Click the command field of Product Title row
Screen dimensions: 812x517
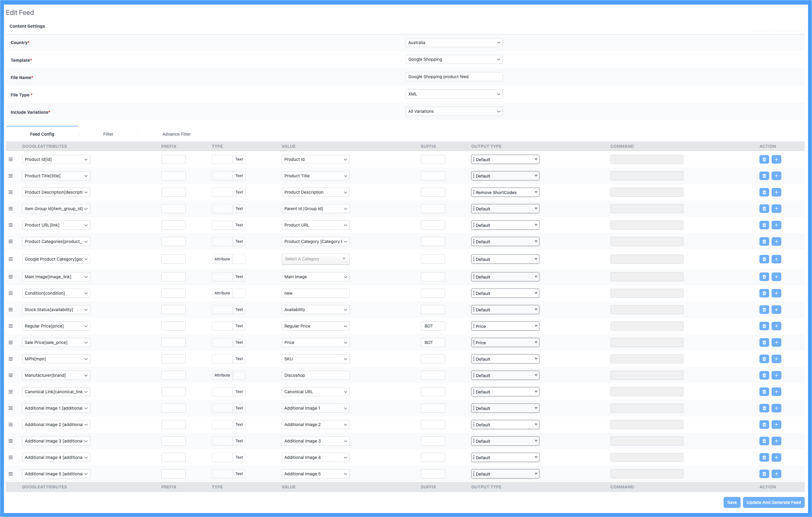click(647, 176)
